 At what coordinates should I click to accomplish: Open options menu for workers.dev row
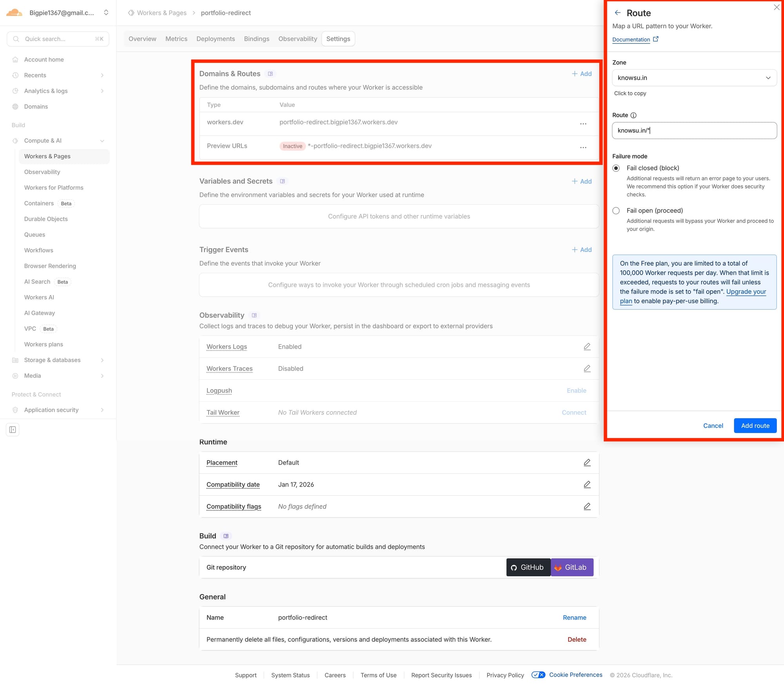[583, 124]
